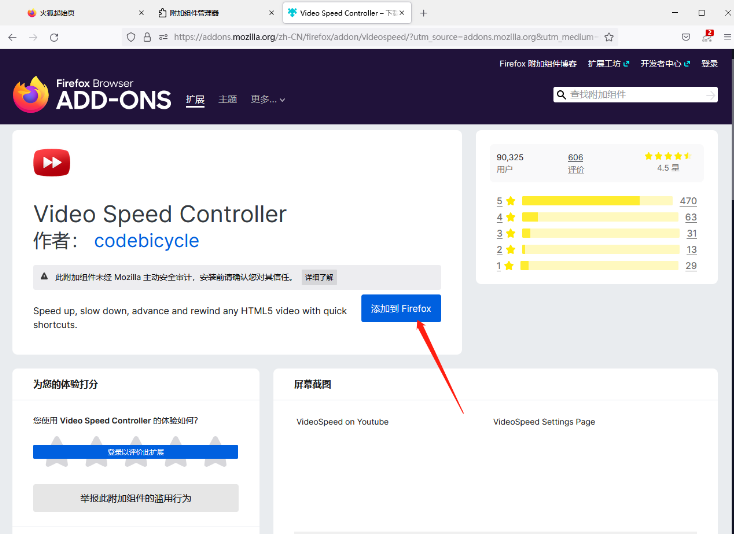Click the 470 five-star review count
The image size is (734, 534).
(x=688, y=201)
